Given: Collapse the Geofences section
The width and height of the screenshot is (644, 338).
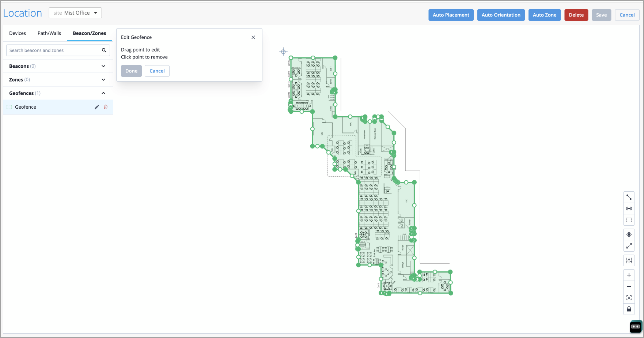Looking at the screenshot, I should click(x=58, y=93).
